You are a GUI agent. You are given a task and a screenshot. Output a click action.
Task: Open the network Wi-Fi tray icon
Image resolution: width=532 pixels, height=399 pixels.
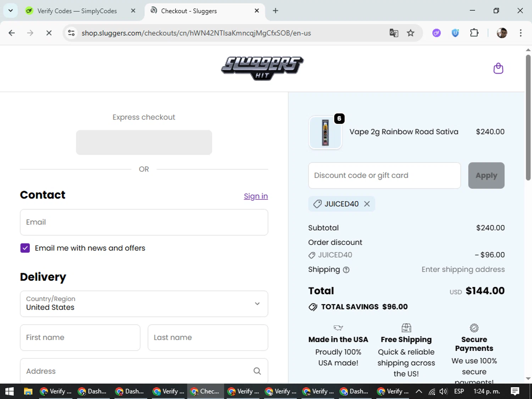(x=432, y=392)
